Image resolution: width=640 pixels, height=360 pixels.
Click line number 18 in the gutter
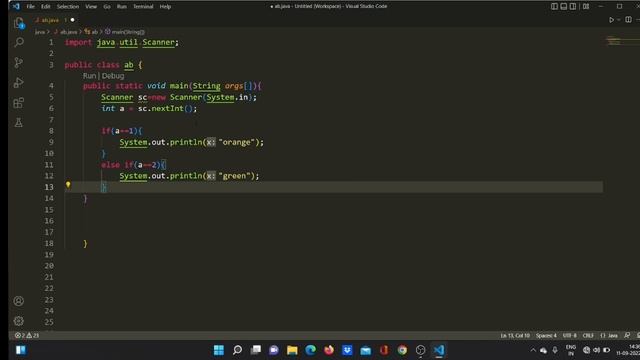click(x=49, y=243)
